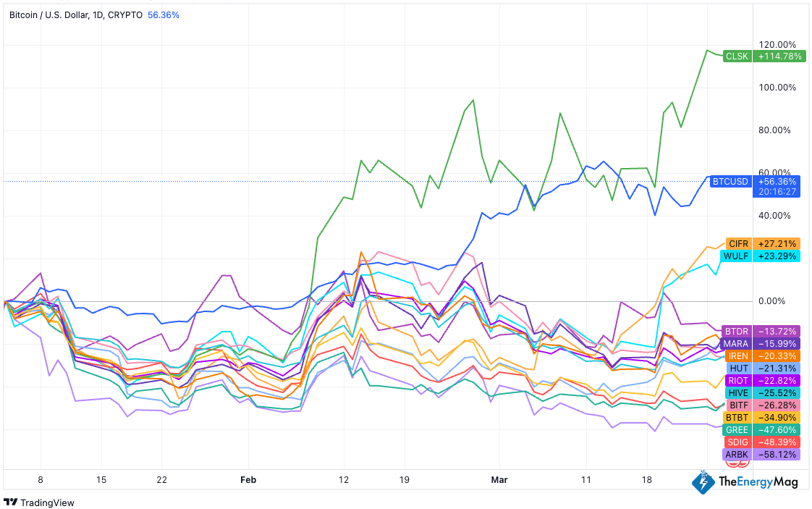The height and width of the screenshot is (509, 812).
Task: Select the green CLSK ticker label
Action: pos(737,56)
